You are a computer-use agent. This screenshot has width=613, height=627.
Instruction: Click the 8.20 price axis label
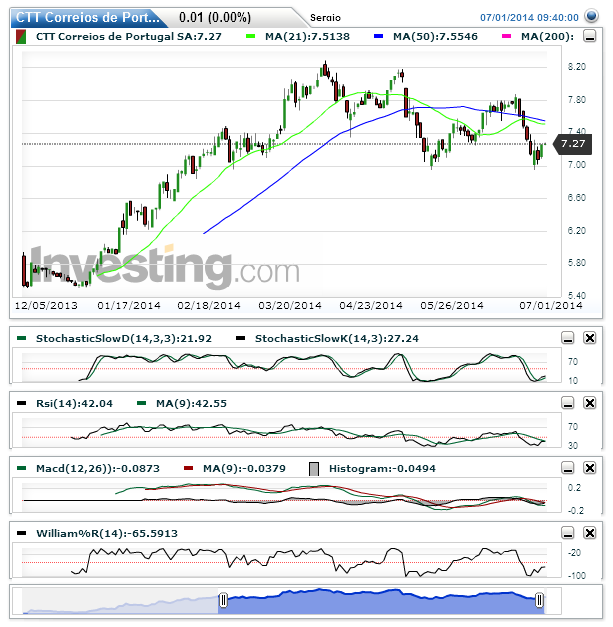pyautogui.click(x=577, y=67)
